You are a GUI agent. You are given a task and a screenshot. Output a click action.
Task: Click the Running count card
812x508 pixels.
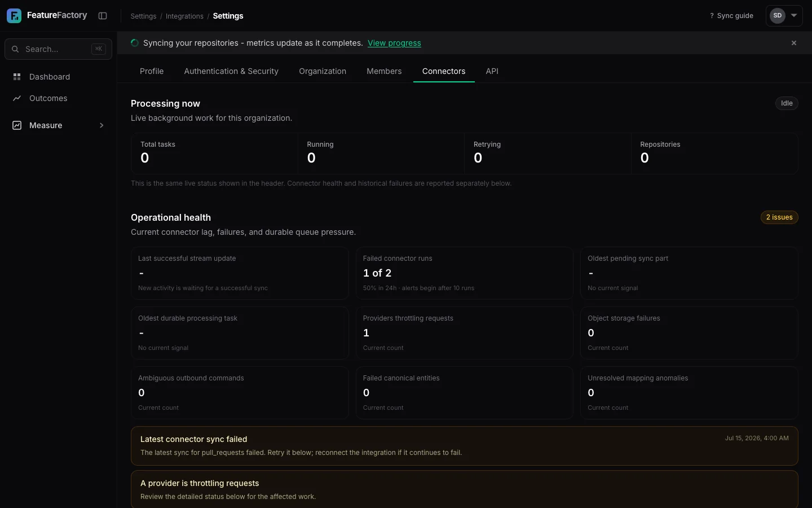pyautogui.click(x=381, y=154)
